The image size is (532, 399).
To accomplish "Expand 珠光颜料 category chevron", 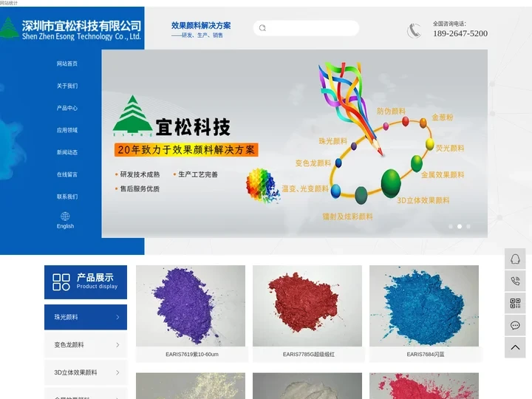I will pyautogui.click(x=117, y=317).
